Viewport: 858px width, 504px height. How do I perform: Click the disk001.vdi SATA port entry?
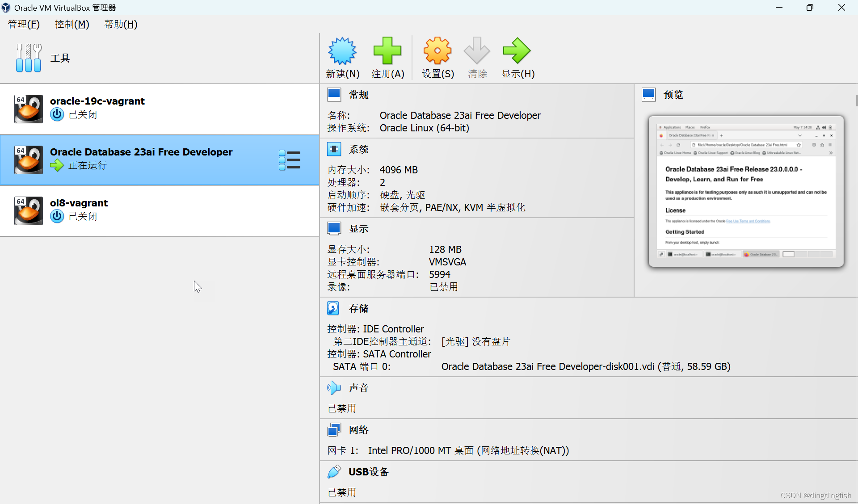(586, 366)
